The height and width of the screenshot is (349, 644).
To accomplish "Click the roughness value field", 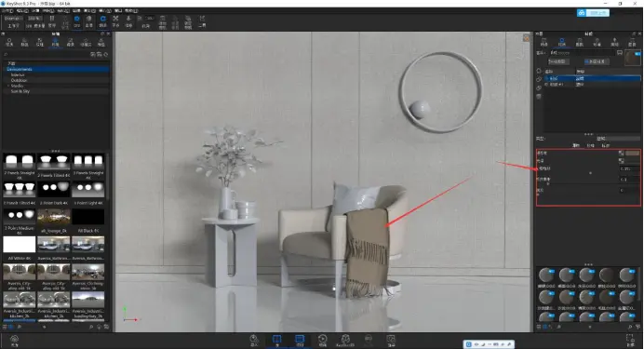I will click(629, 168).
